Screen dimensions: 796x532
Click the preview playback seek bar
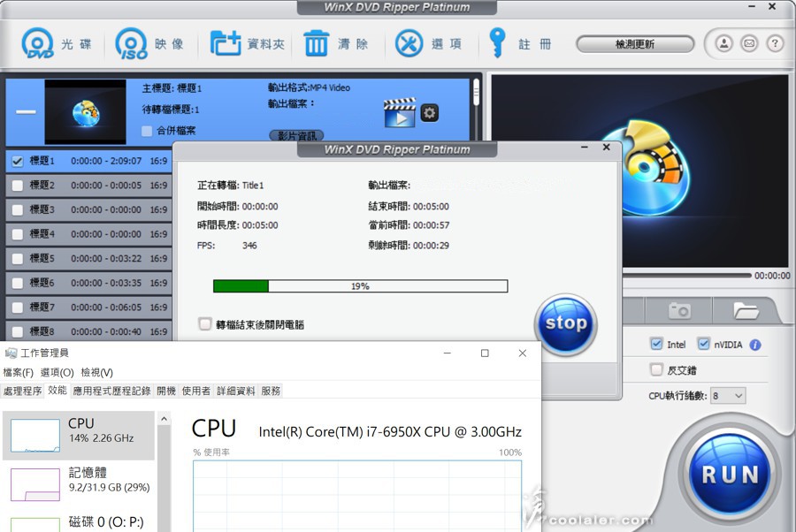(x=687, y=276)
